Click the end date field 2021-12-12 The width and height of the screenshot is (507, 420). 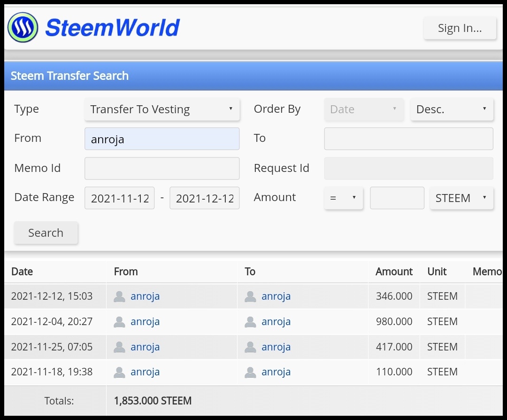pyautogui.click(x=204, y=198)
